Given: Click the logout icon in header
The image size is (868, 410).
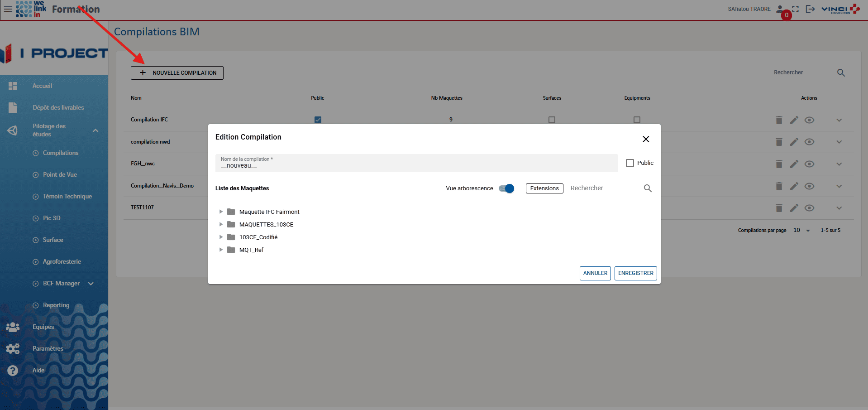Looking at the screenshot, I should tap(810, 9).
